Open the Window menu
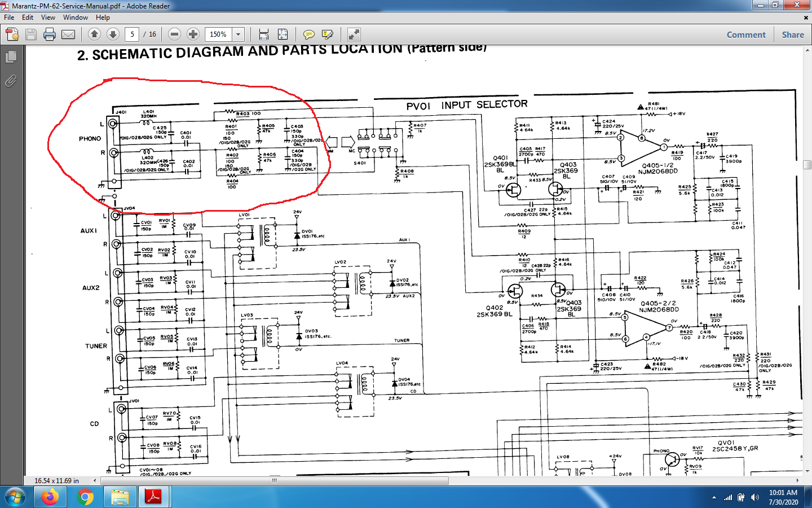The image size is (812, 508). (x=76, y=17)
